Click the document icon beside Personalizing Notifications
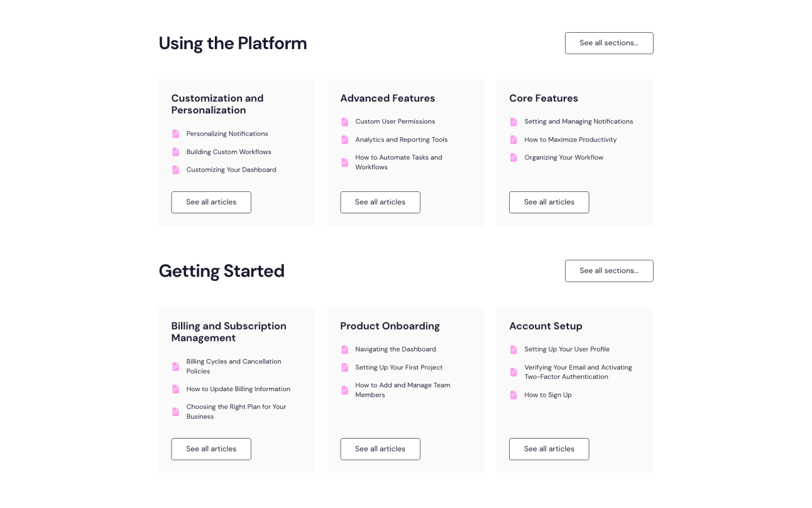 coord(175,134)
